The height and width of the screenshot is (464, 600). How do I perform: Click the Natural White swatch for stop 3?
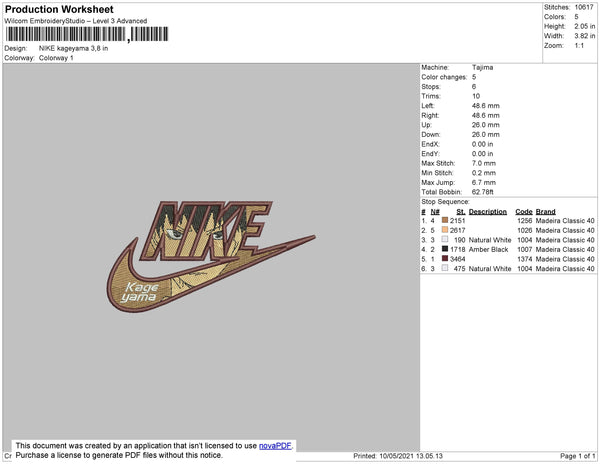[x=445, y=239]
